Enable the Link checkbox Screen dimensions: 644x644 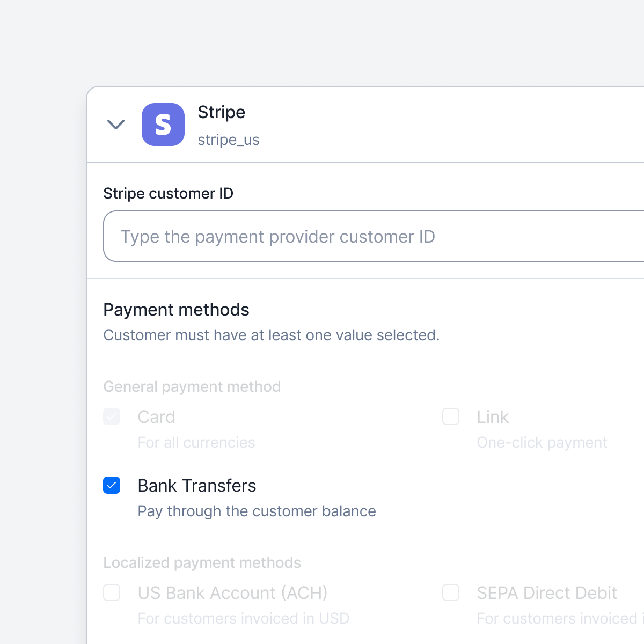(x=451, y=416)
